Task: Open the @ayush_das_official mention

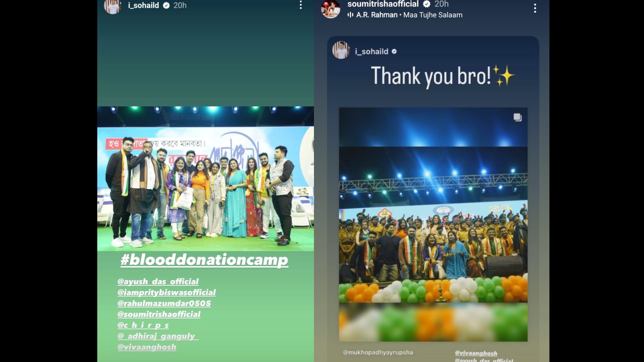Action: [x=158, y=282]
